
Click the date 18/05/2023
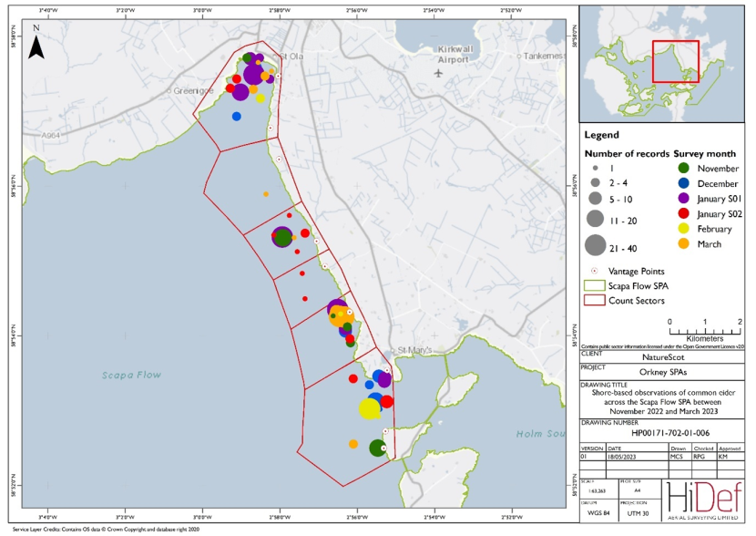tap(624, 457)
